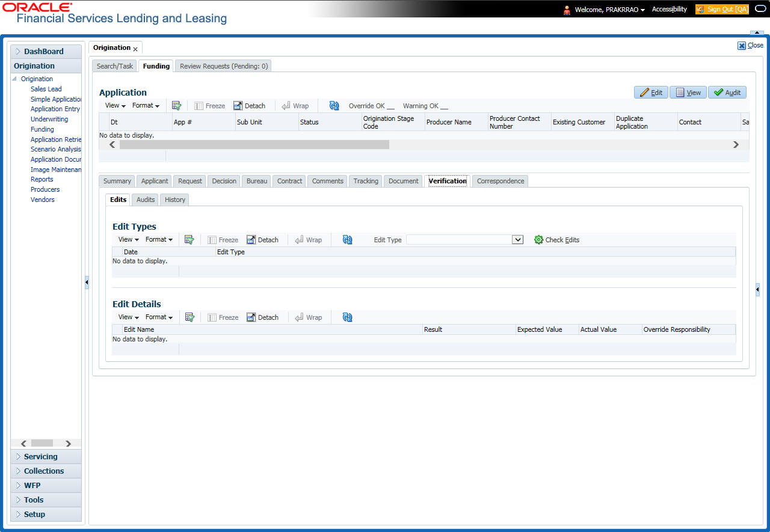This screenshot has height=532, width=770.
Task: Open the View menu in Edit Types toolbar
Action: (x=128, y=240)
